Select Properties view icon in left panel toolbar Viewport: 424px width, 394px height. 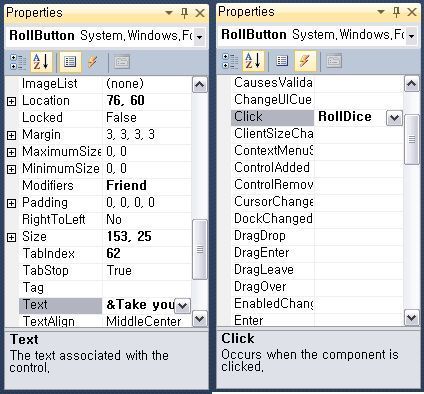(x=70, y=62)
